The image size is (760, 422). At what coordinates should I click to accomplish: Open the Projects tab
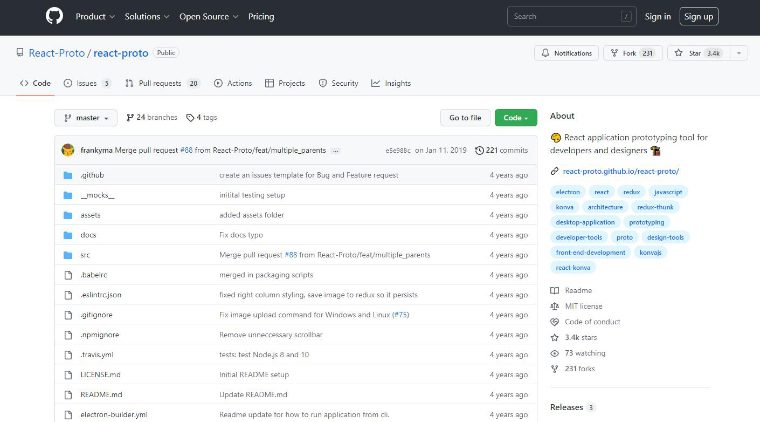point(285,83)
